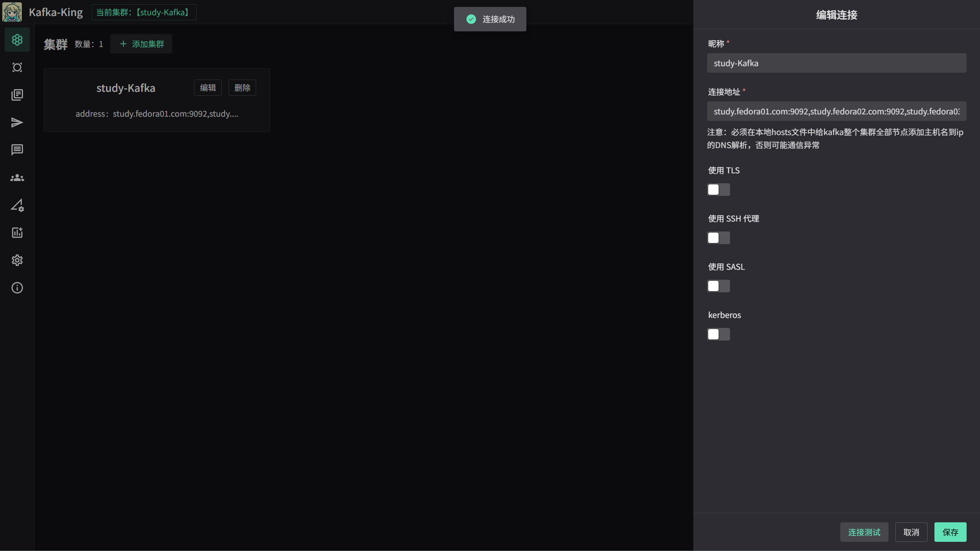Enable the 使用 SSH 代理 toggle

pos(718,238)
